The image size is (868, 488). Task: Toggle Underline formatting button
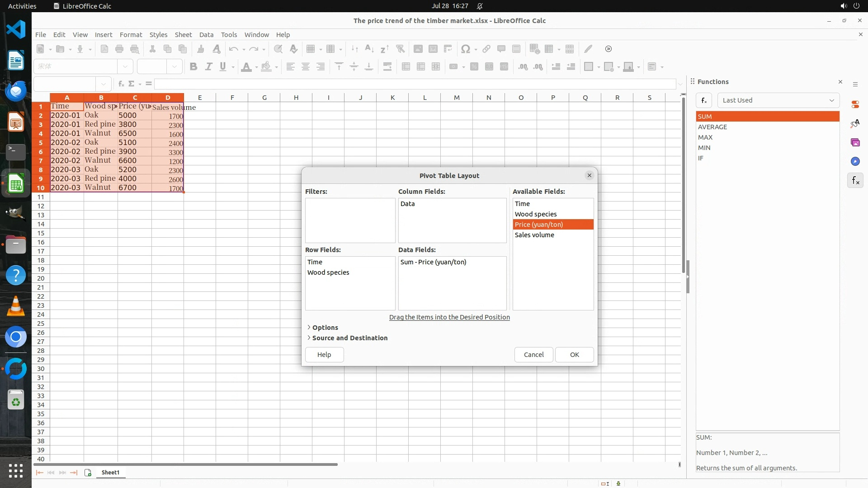point(222,67)
